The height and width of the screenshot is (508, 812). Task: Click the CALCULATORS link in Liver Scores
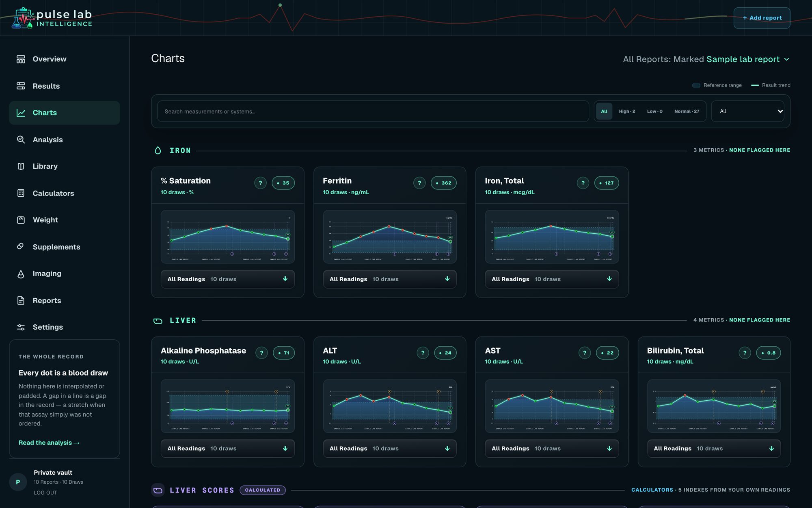click(652, 490)
